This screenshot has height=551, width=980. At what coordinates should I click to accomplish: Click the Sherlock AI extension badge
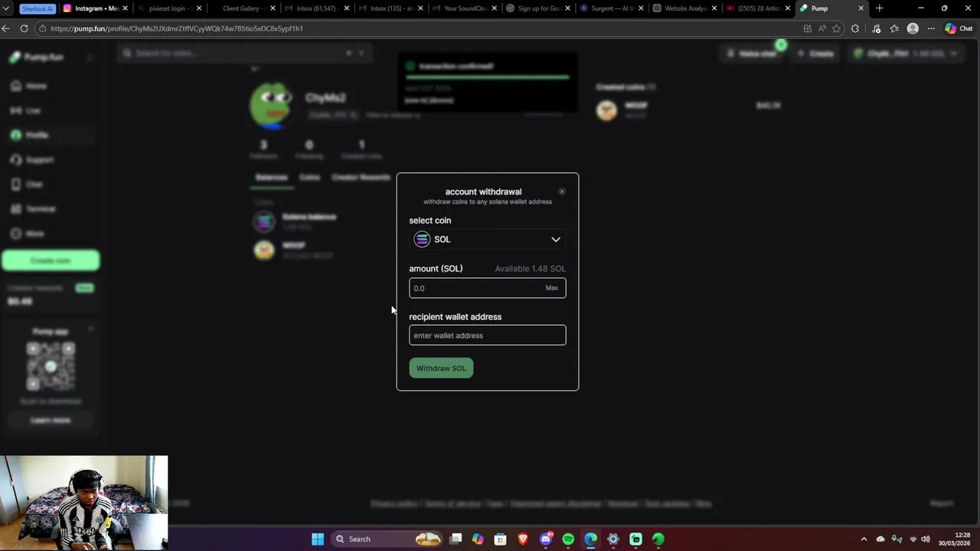coord(38,8)
